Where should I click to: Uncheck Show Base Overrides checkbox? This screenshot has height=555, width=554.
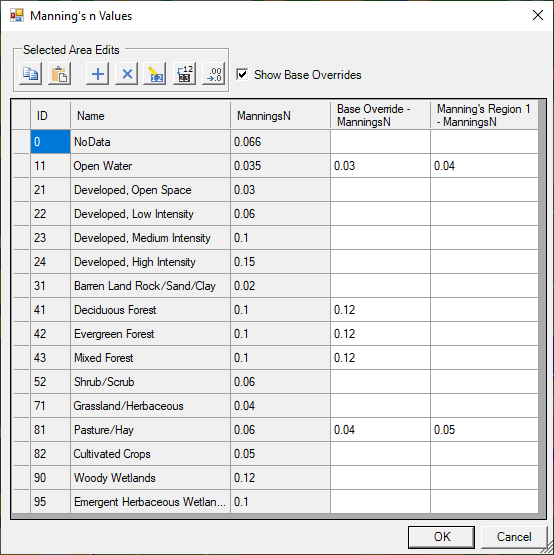(242, 74)
